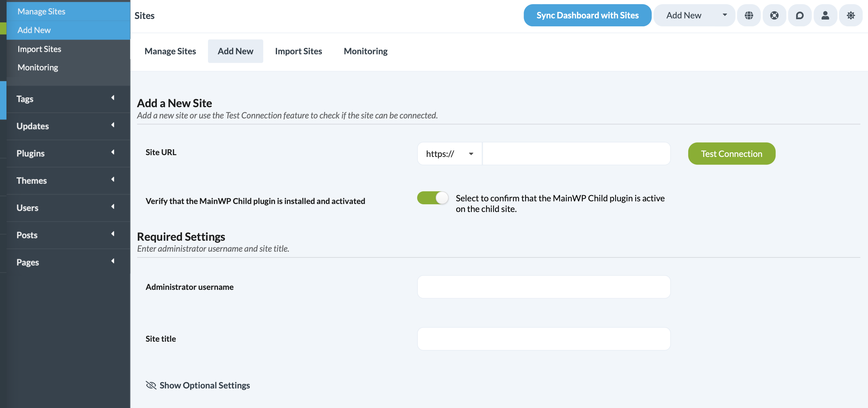Click the Test Connection button
The width and height of the screenshot is (868, 408).
(731, 153)
